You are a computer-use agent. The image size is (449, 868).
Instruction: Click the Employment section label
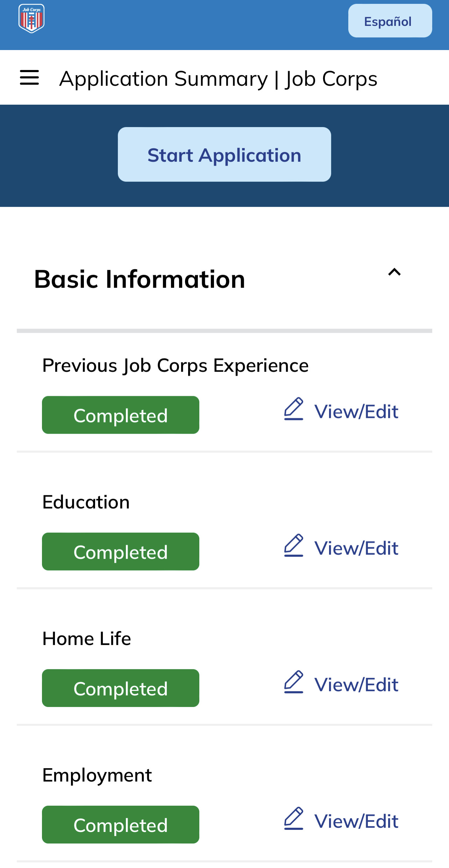tap(97, 775)
